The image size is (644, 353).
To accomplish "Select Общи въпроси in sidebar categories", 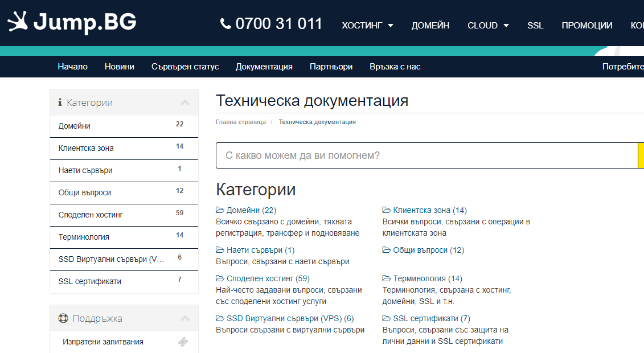I will click(124, 192).
